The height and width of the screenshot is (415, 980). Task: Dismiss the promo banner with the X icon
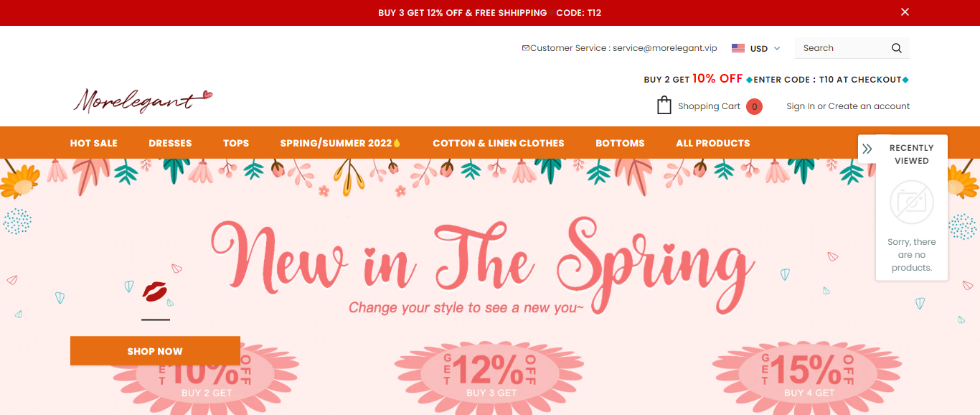(x=905, y=12)
